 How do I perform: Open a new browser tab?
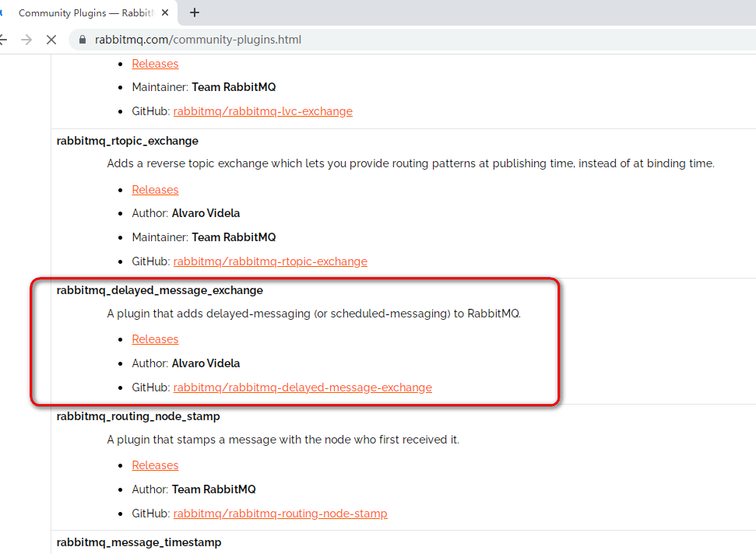(x=195, y=12)
